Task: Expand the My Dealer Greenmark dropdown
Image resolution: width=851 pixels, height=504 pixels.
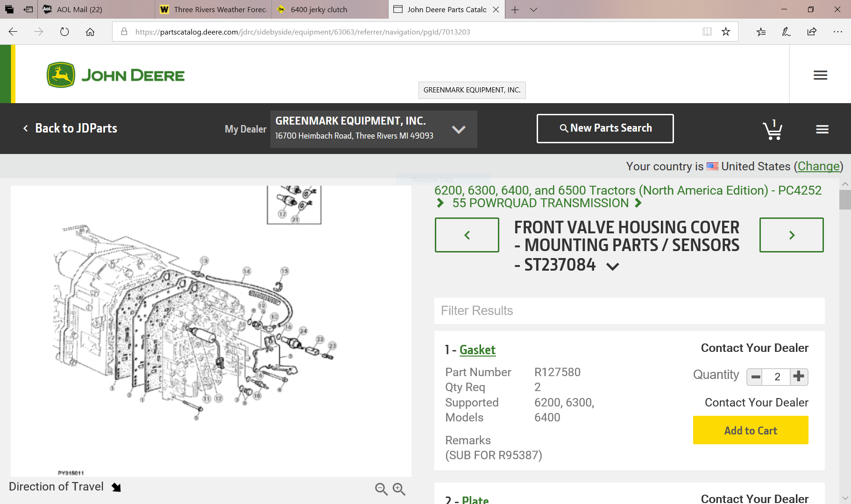Action: pyautogui.click(x=458, y=129)
